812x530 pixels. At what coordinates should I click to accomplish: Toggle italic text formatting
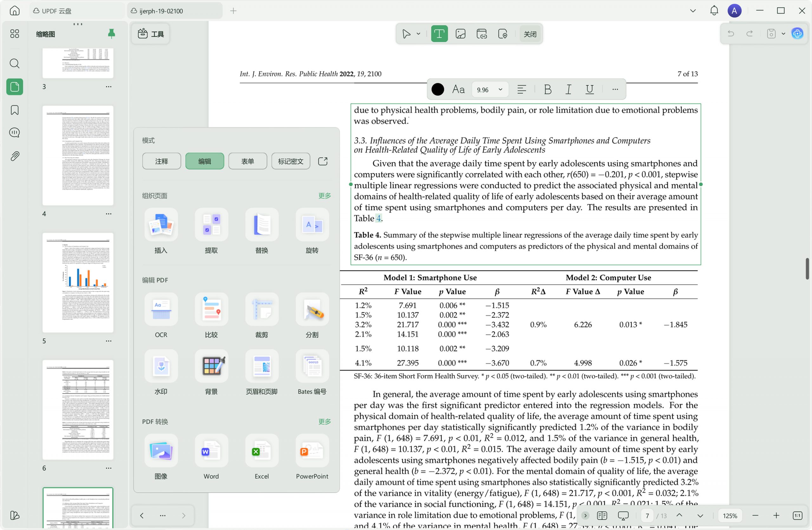point(568,89)
